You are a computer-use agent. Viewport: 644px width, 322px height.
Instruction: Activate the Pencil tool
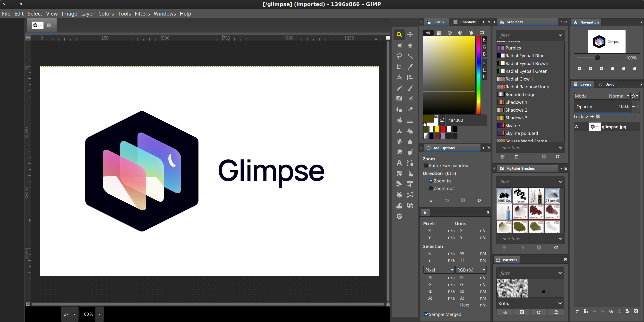(x=399, y=88)
